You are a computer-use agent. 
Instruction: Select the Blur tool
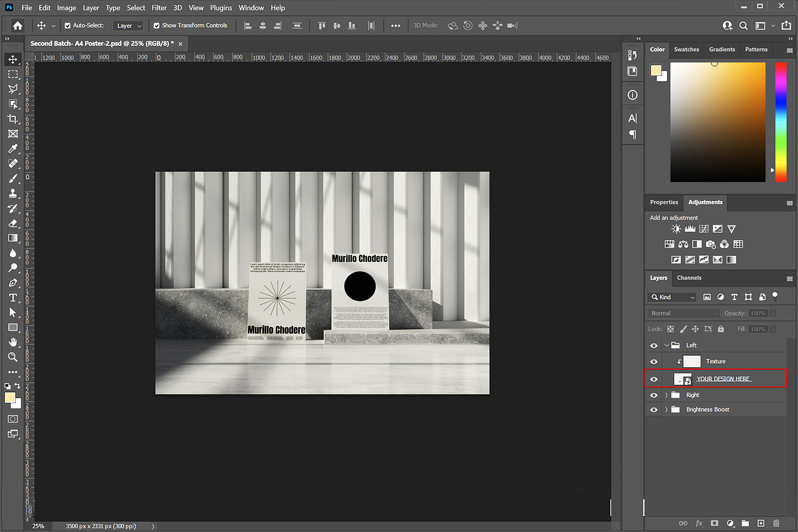coord(13,253)
